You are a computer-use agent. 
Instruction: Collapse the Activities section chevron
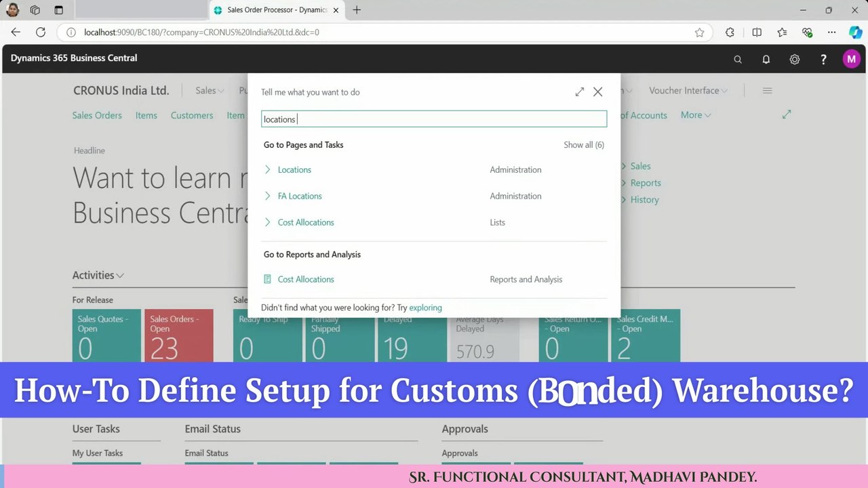120,276
